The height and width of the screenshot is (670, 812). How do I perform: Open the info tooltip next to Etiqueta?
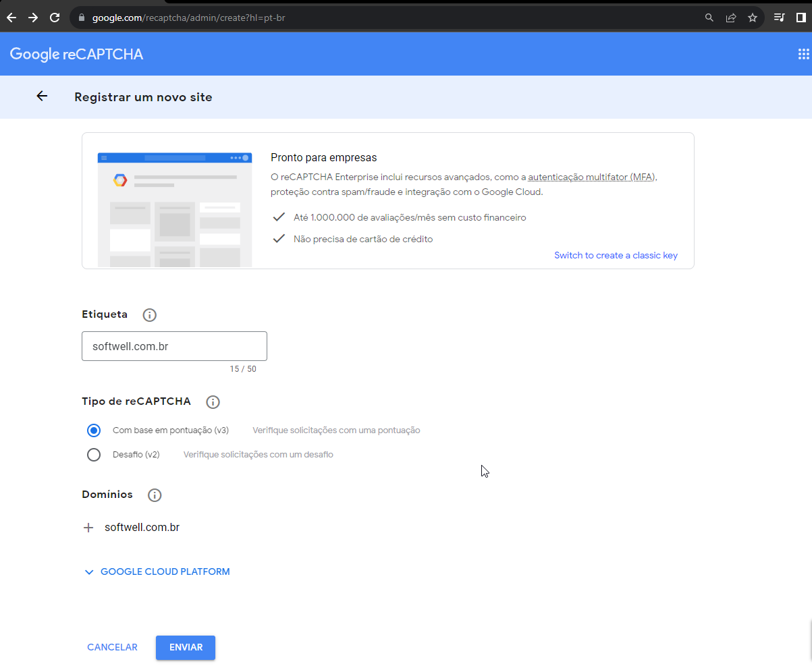click(x=149, y=314)
